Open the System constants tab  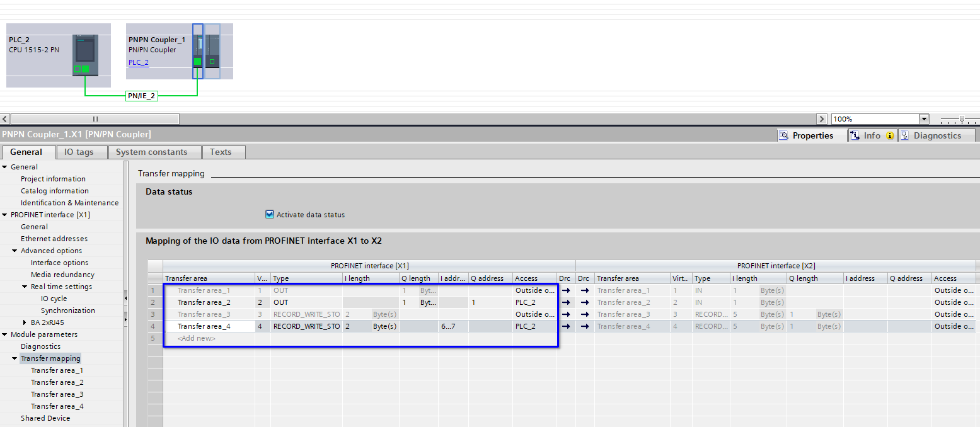[151, 152]
